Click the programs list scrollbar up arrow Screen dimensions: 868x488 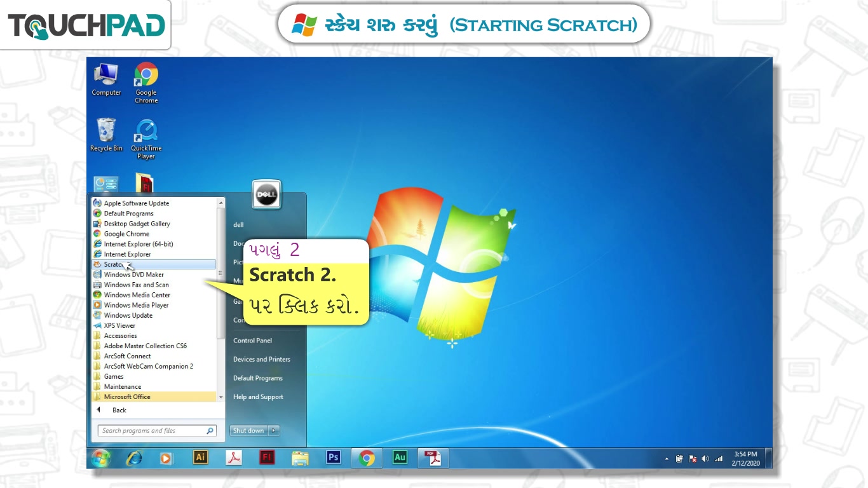click(221, 203)
